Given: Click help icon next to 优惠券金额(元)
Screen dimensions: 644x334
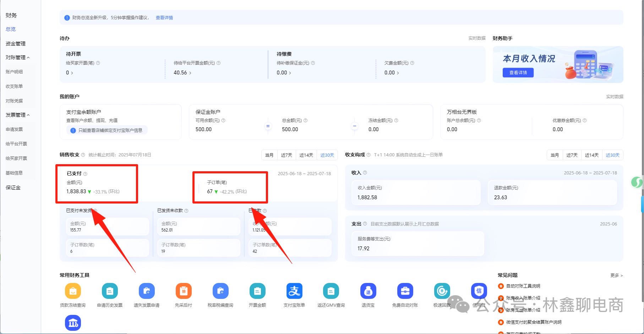Looking at the screenshot, I should click(585, 121).
